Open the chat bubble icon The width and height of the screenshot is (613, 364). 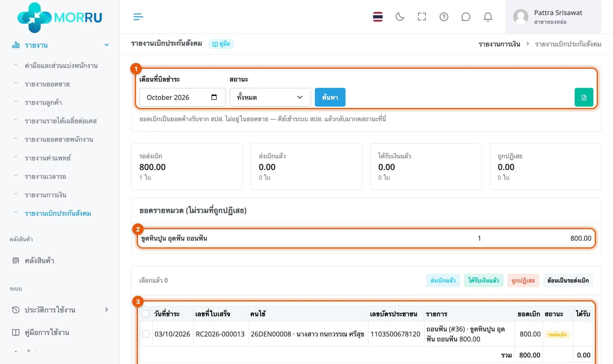466,17
